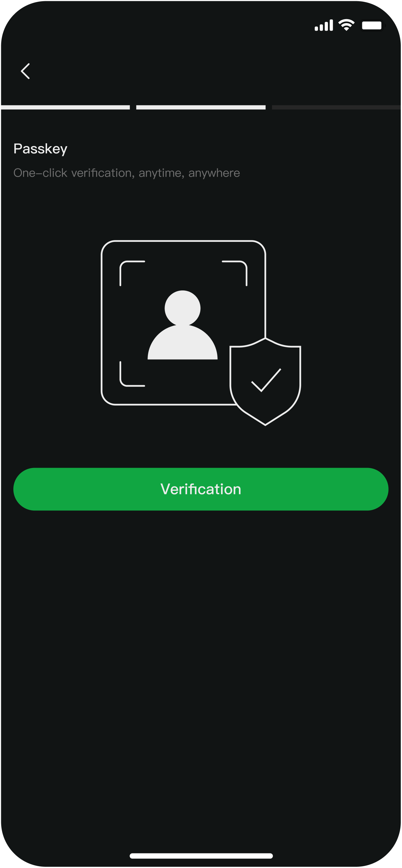Select the first progress step segment

[x=65, y=107]
